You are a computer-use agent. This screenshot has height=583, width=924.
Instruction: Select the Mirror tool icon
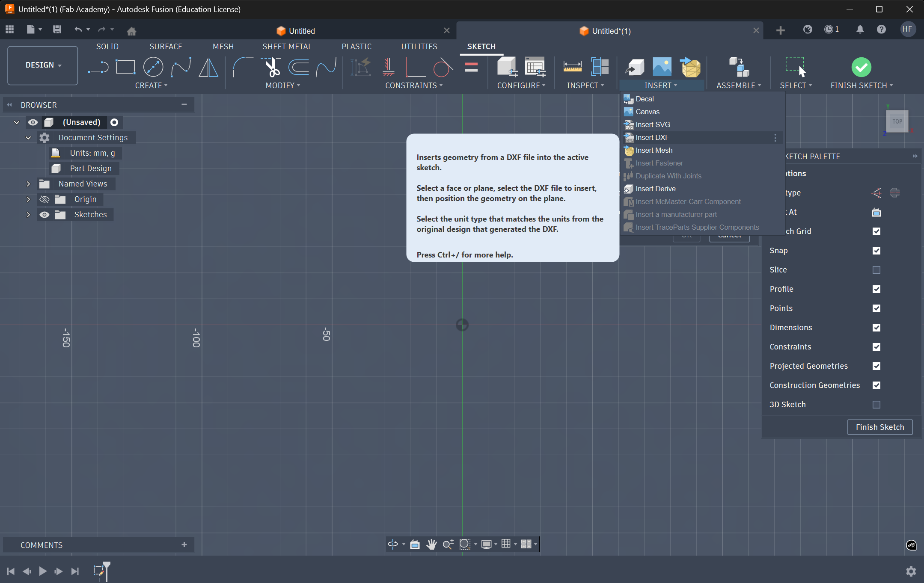(x=208, y=67)
